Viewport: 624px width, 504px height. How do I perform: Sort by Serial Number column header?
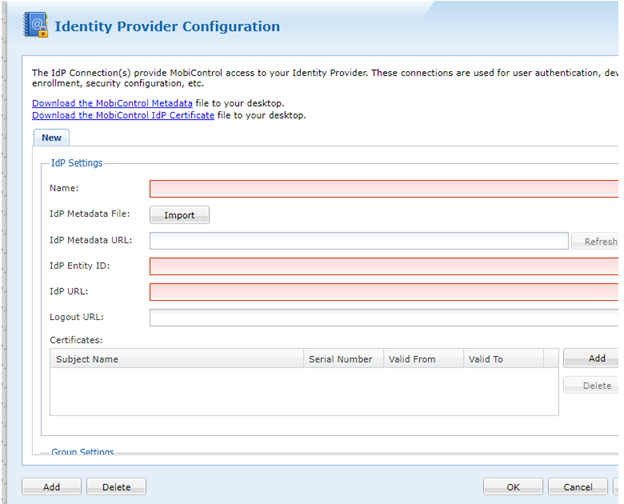[343, 359]
